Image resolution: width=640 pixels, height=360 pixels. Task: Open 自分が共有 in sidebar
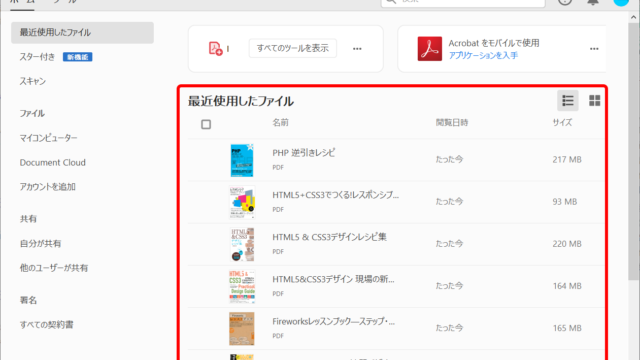[40, 244]
